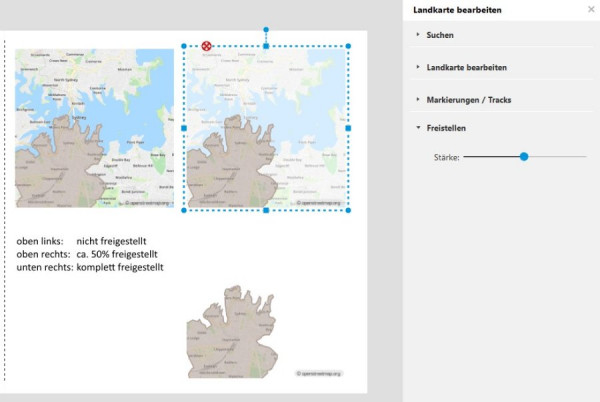Click left middle square handle of selected map
Screen dimensions: 600x402
point(184,128)
